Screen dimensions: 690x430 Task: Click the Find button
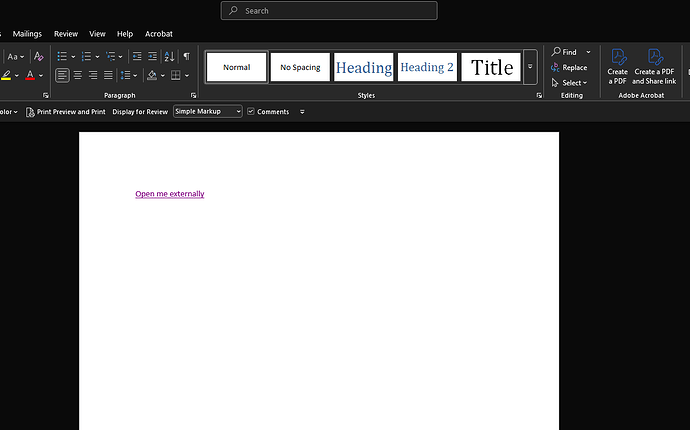pos(564,52)
